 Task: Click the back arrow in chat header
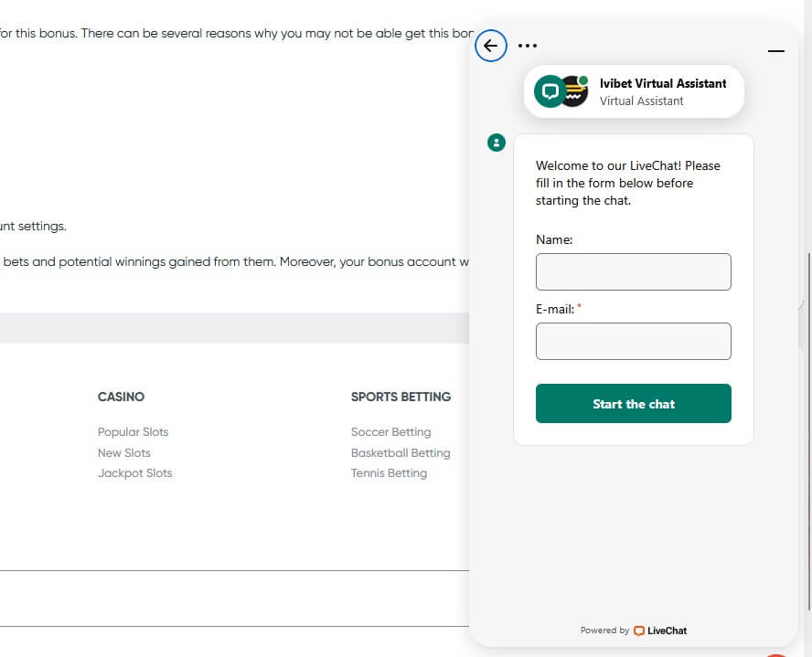click(x=491, y=46)
